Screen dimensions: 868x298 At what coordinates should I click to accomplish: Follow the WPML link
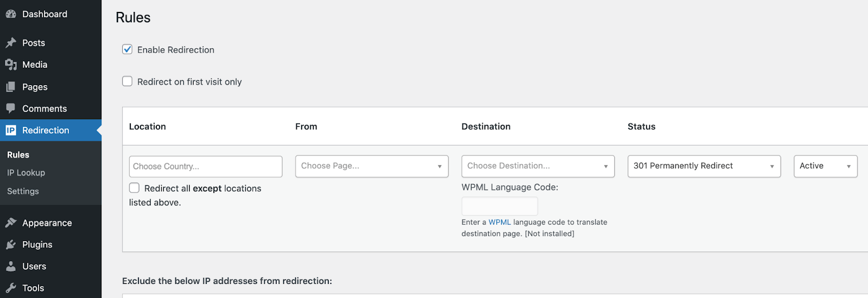(500, 222)
